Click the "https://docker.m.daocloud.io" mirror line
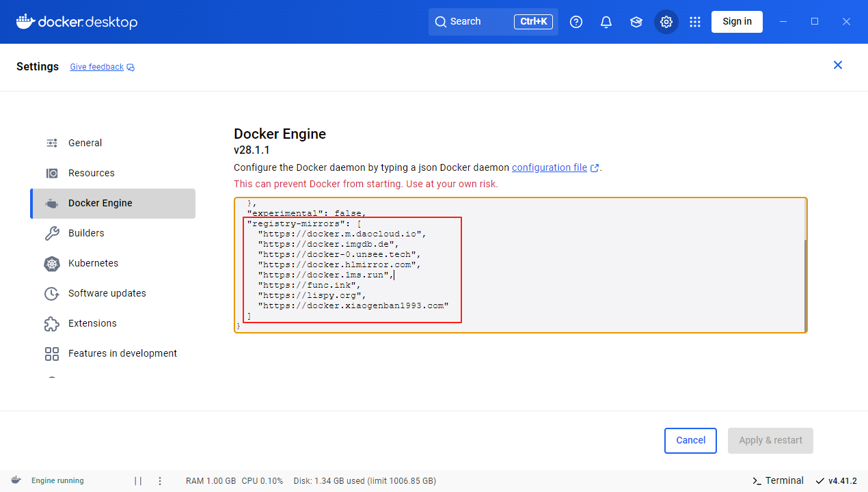 (x=342, y=234)
